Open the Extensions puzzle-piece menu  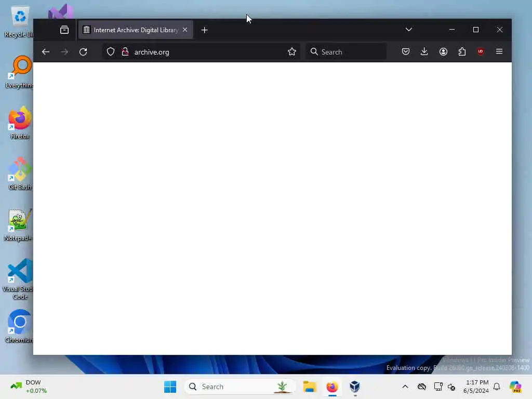point(462,51)
